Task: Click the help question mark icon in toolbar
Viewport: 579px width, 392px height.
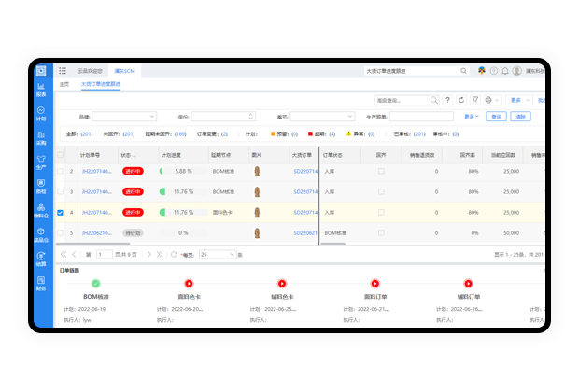Action: (447, 100)
